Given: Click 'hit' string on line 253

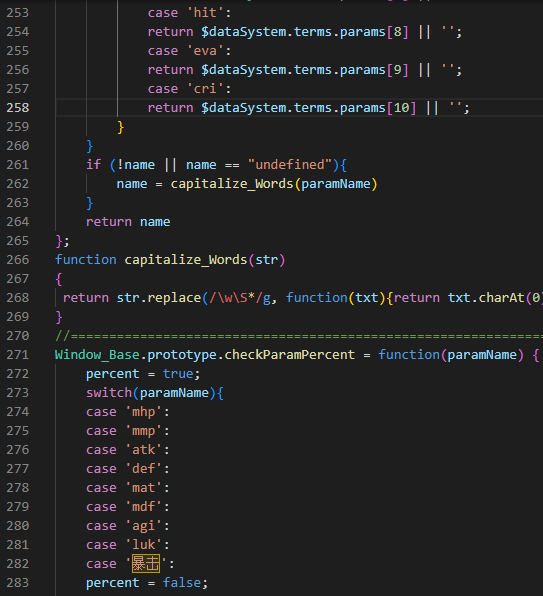Looking at the screenshot, I should (205, 13).
